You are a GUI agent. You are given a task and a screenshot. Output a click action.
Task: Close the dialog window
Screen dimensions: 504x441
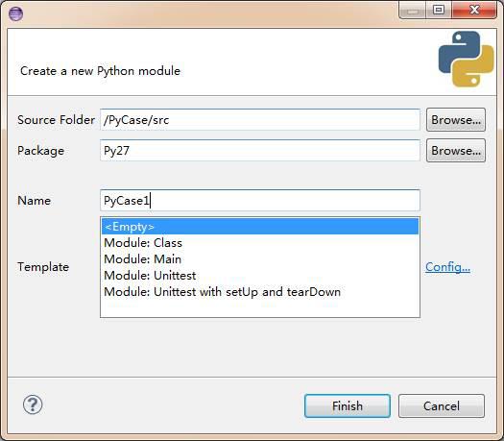click(x=474, y=10)
